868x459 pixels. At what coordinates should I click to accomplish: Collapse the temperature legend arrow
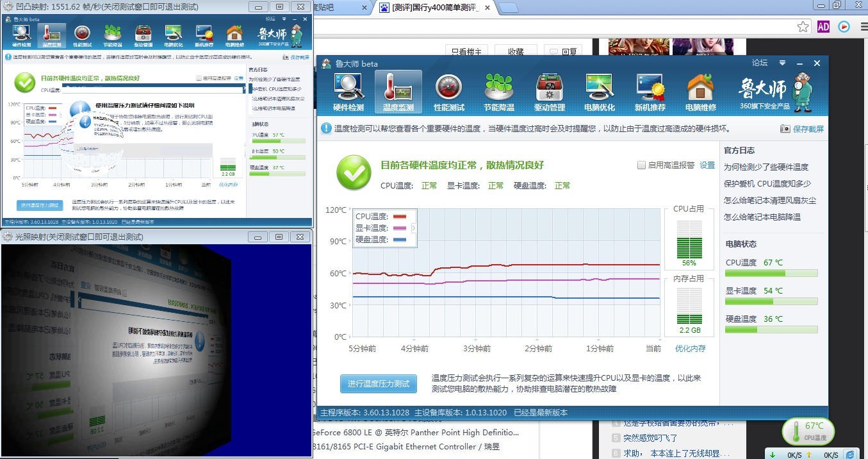click(413, 228)
